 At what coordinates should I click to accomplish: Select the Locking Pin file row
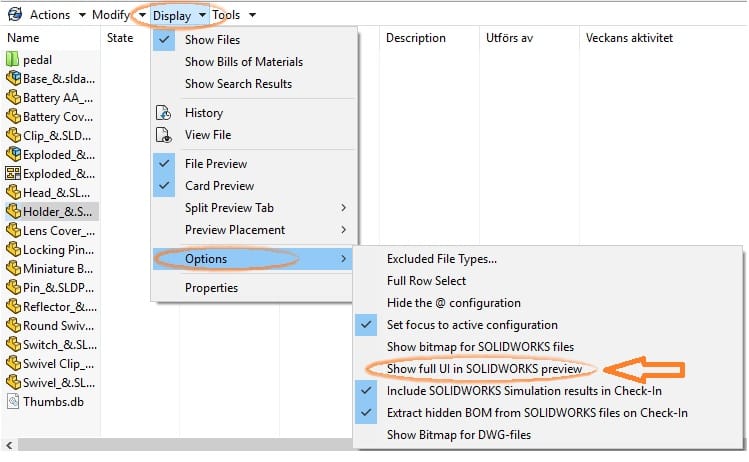click(x=57, y=250)
